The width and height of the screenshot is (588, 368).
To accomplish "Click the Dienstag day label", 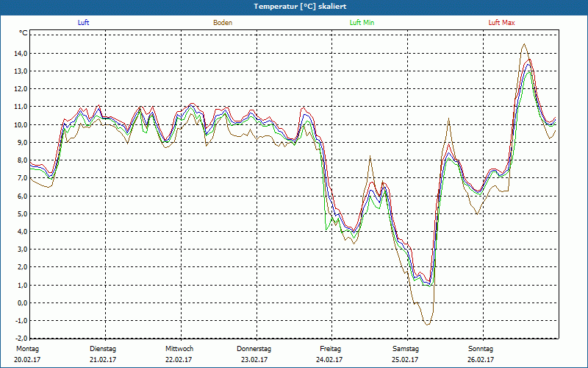I will (103, 349).
